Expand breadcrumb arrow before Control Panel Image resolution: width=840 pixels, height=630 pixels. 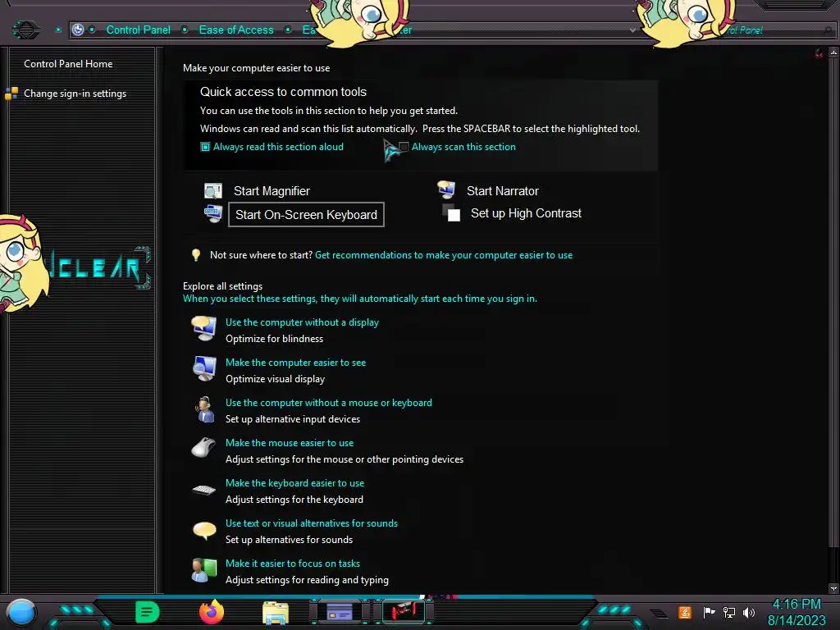[92, 30]
